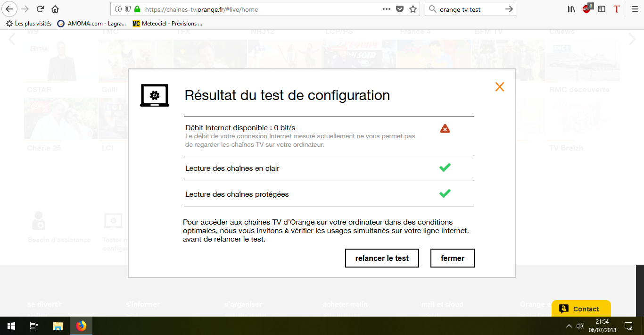Click the right channel carousel arrow
The image size is (644, 335).
pos(633,40)
